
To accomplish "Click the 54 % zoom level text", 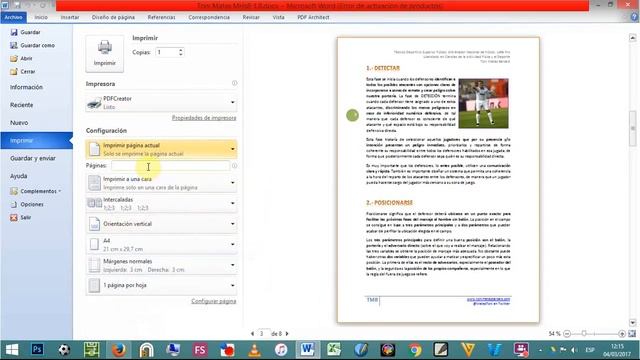I will (x=554, y=334).
